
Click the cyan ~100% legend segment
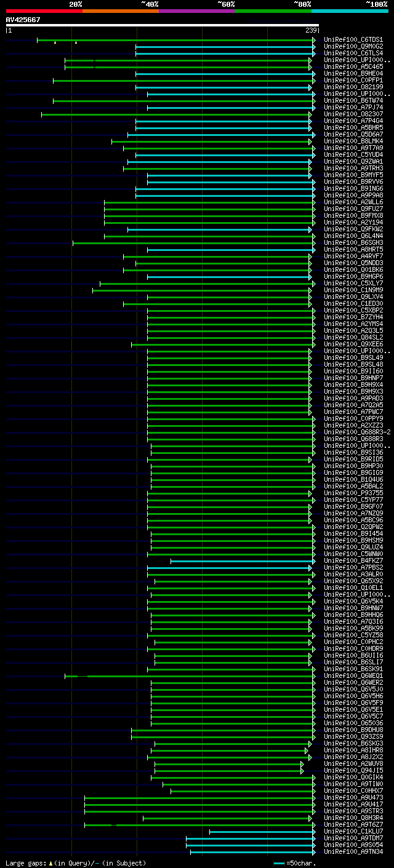[x=349, y=11]
